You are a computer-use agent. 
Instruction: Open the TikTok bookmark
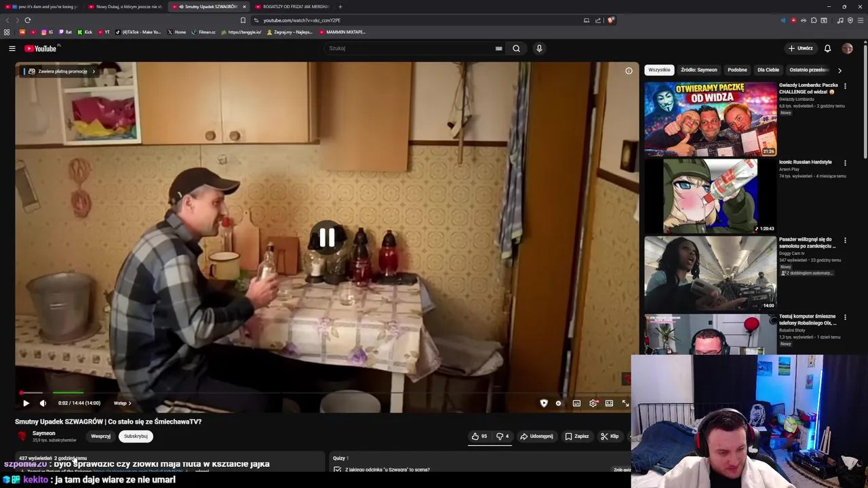coord(138,32)
